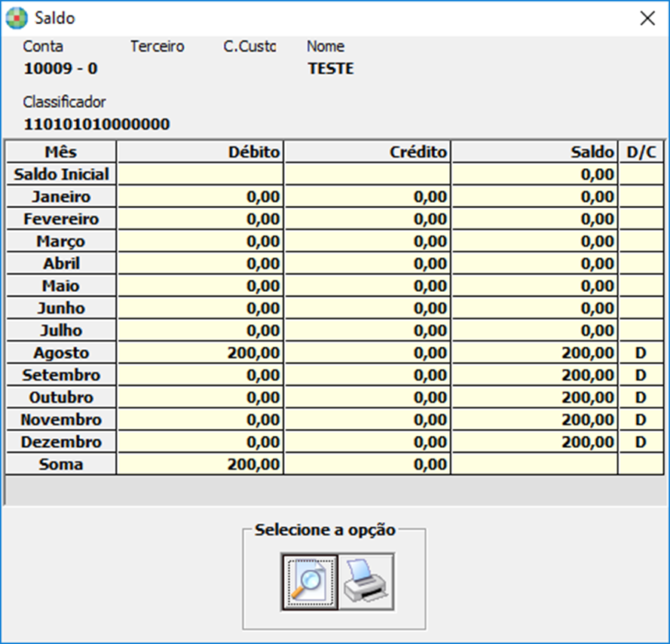
Task: Click the D indicator in Dezembro row
Action: 641,441
